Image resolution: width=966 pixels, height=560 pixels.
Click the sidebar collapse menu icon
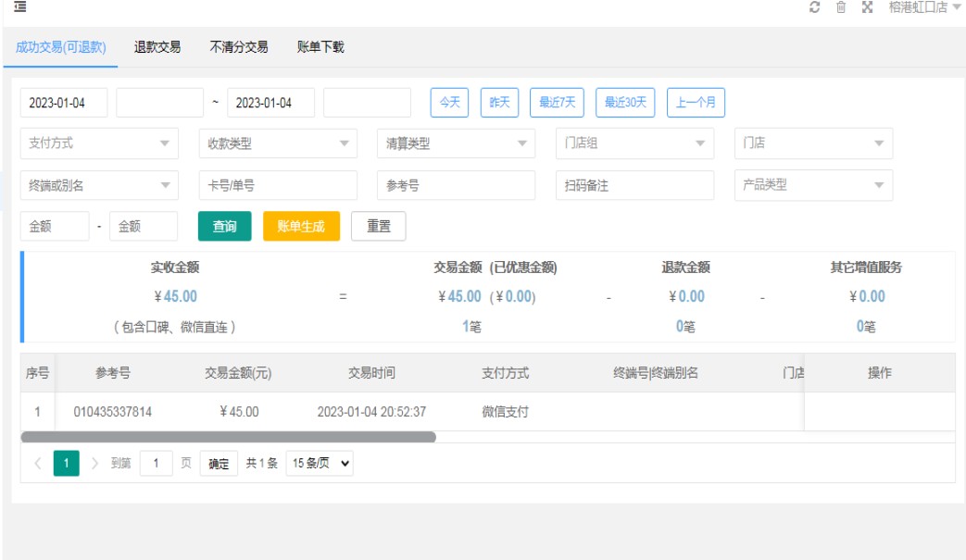click(19, 7)
